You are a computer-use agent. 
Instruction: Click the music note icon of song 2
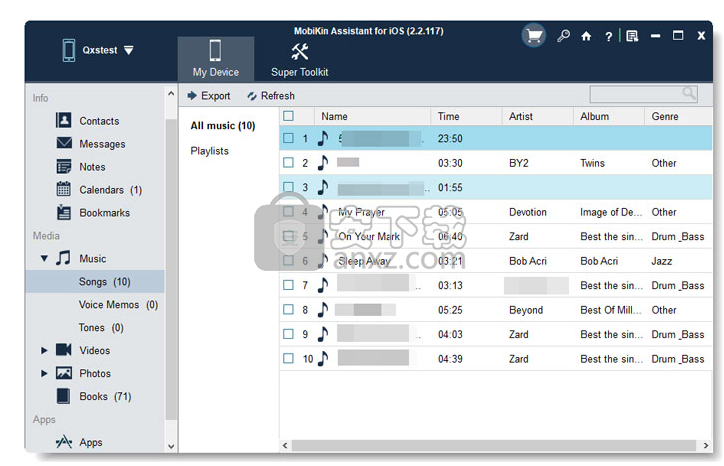click(x=323, y=163)
